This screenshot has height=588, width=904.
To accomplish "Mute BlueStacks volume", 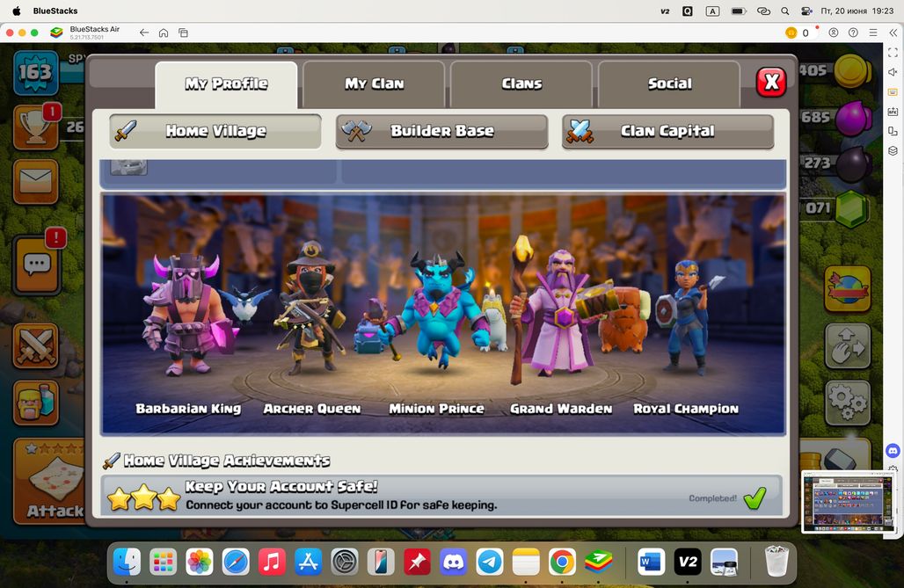I will click(893, 72).
